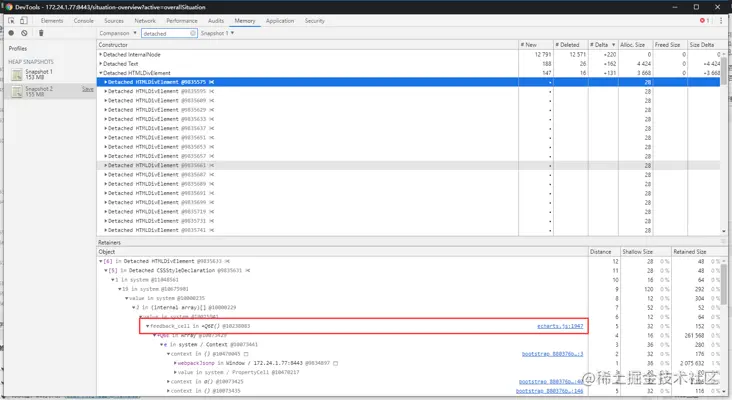Expand the webpackJsonp in Window row

pos(175,363)
